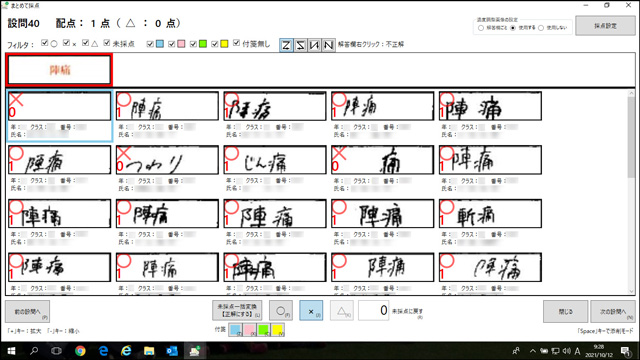Image resolution: width=640 pixels, height=360 pixels.
Task: Open the 採点設定 settings button
Action: (x=605, y=26)
